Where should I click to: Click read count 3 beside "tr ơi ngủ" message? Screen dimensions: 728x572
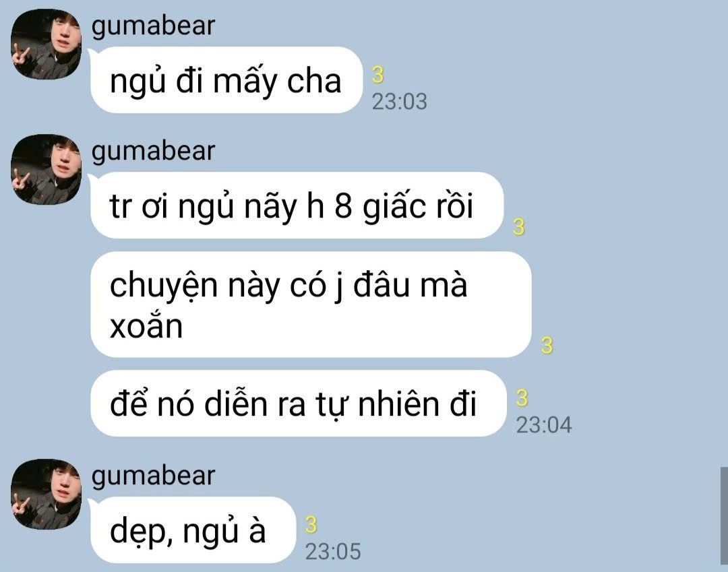[x=519, y=226]
